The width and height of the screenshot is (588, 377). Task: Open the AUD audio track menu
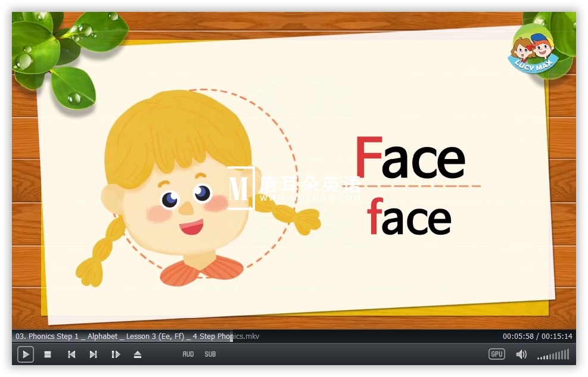(x=188, y=354)
